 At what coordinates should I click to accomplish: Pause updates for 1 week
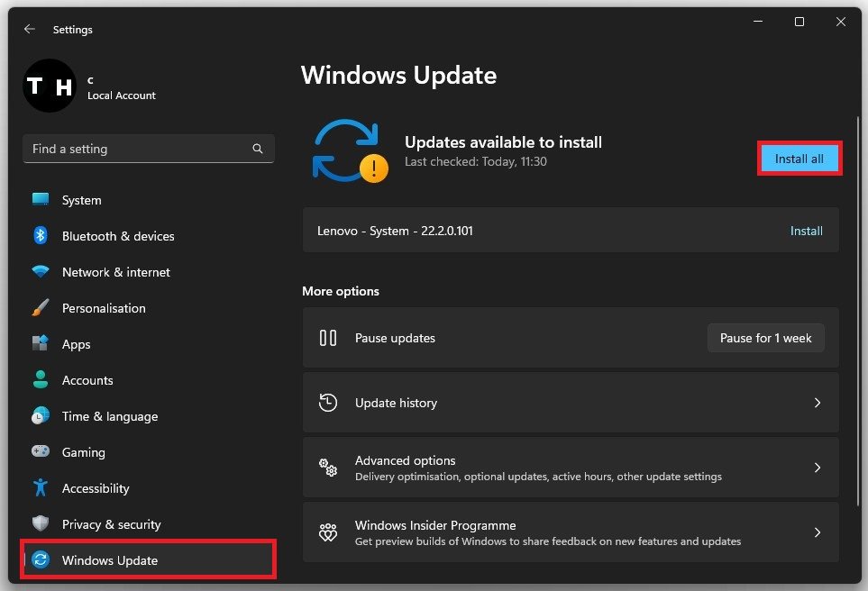pos(765,338)
